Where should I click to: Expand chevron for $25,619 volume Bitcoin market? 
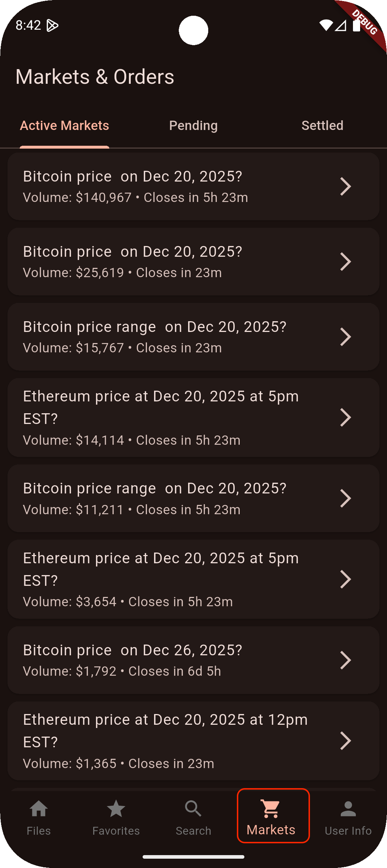(x=345, y=262)
